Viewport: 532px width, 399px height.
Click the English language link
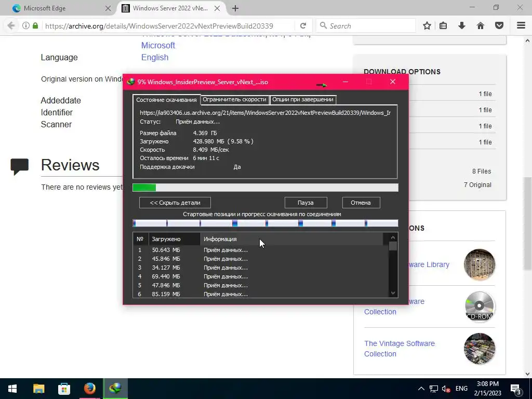click(x=155, y=57)
